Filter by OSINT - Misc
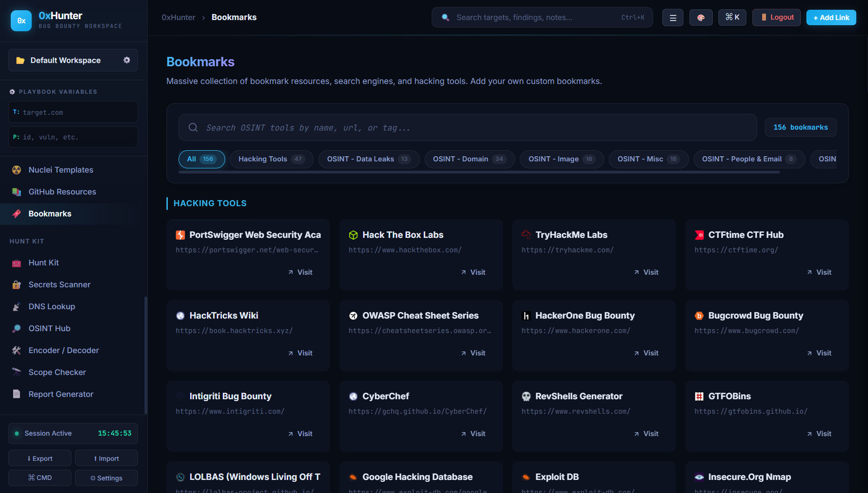Image resolution: width=868 pixels, height=493 pixels. tap(648, 159)
